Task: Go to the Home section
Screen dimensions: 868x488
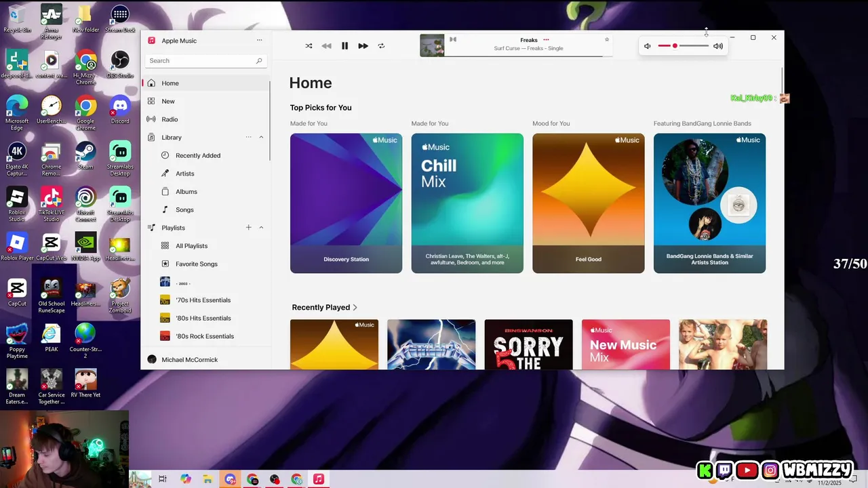Action: coord(207,83)
